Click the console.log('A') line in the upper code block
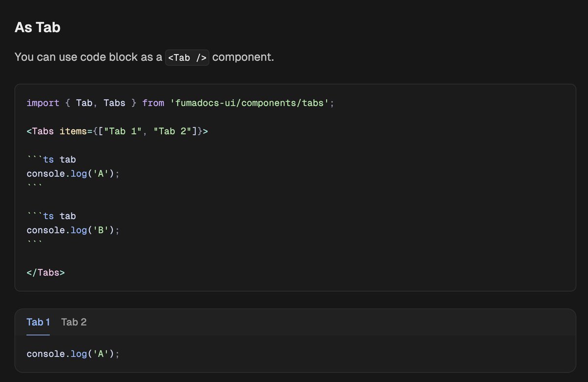The height and width of the screenshot is (382, 588). [73, 174]
